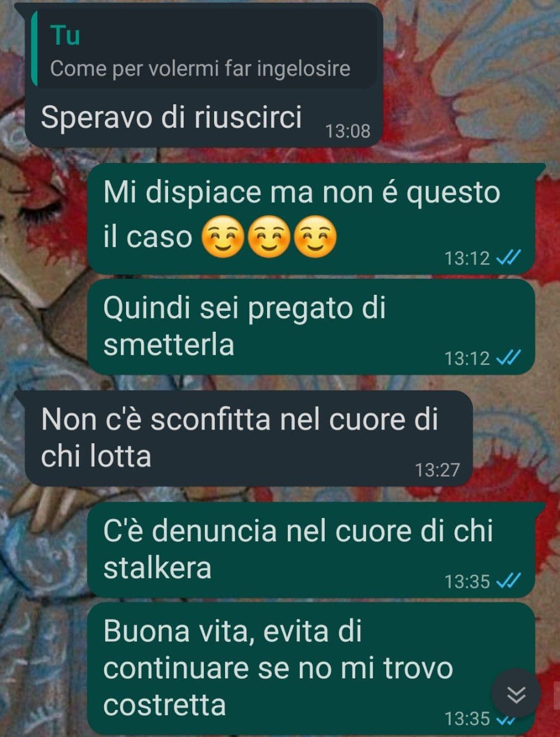Viewport: 560px width, 737px height.
Task: Click the double ticks on 'C'è denuncia' message
Action: 508,580
